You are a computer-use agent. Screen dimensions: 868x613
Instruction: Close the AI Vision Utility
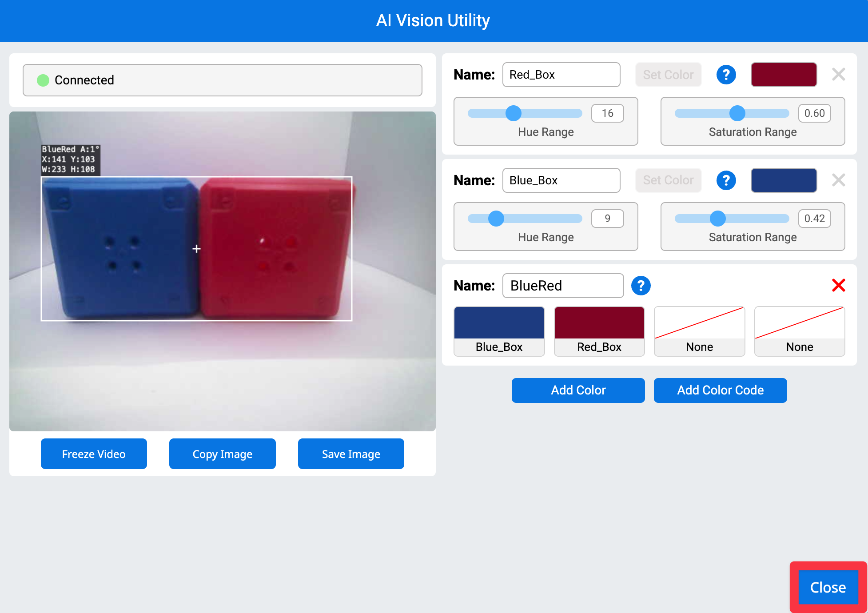(828, 587)
